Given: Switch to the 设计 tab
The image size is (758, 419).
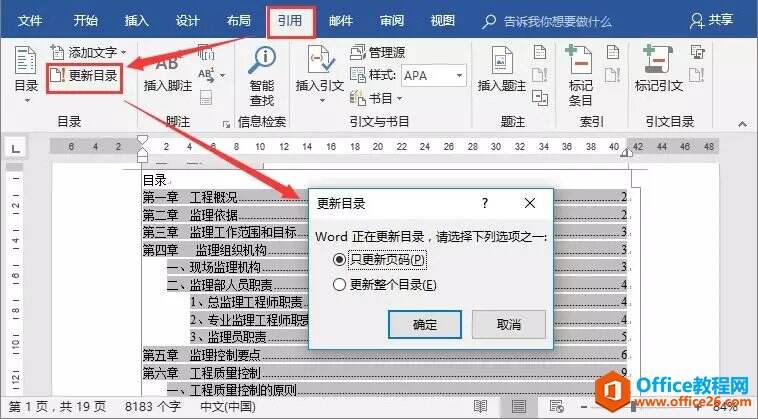Looking at the screenshot, I should coord(188,20).
